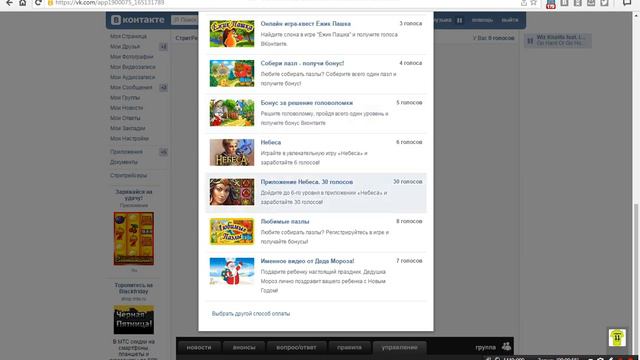Click the yellow t-shirt icon at right

[617, 338]
